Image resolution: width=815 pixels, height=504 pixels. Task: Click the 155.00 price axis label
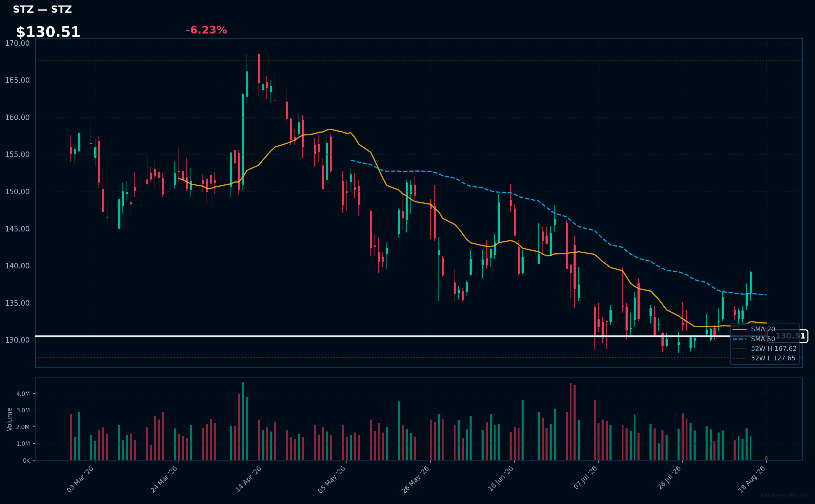(17, 154)
